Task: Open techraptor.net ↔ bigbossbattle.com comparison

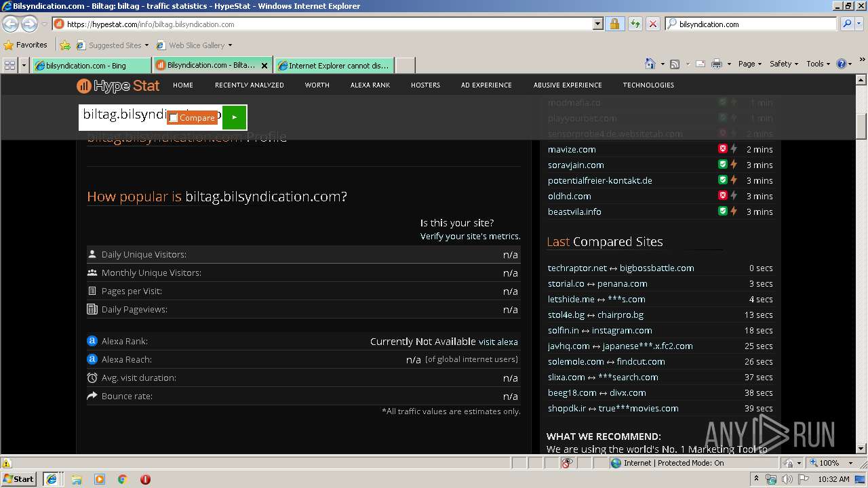Action: click(621, 268)
